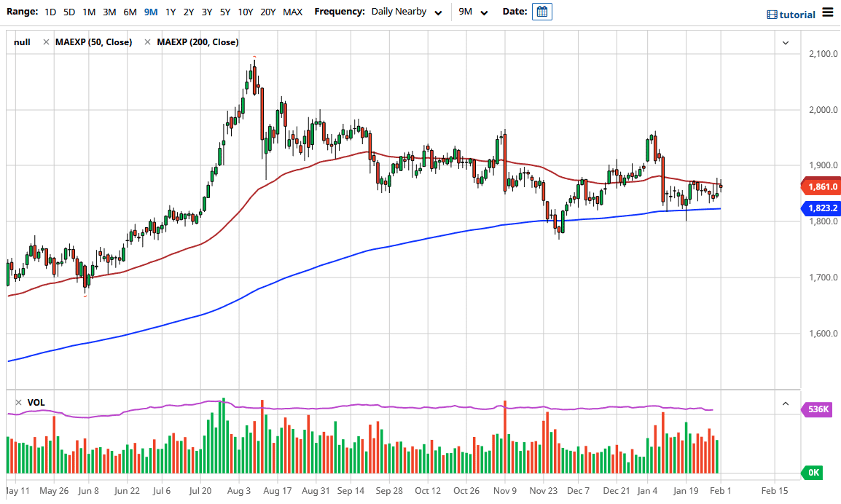Select the 1Y range
This screenshot has height=504, width=841.
169,12
